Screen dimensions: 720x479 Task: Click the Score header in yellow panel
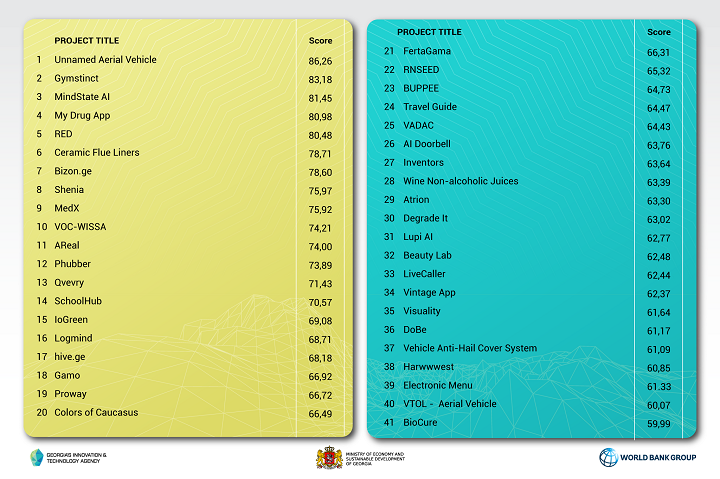pyautogui.click(x=320, y=41)
